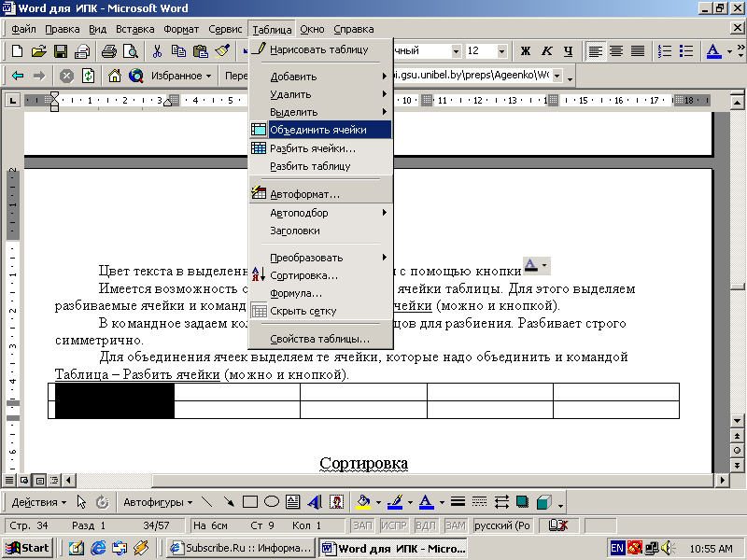Save the document with the floppy icon
The image size is (747, 560).
61,50
